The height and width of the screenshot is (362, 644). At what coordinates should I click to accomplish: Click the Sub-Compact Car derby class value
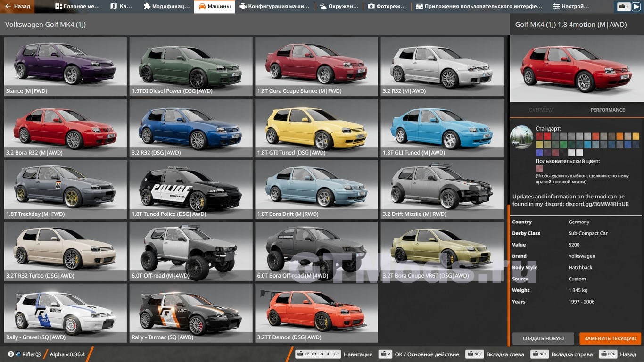(x=588, y=233)
